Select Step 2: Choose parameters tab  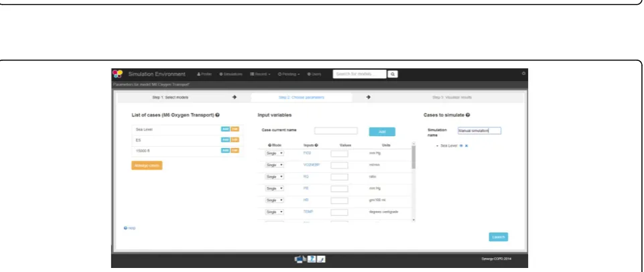(x=302, y=97)
